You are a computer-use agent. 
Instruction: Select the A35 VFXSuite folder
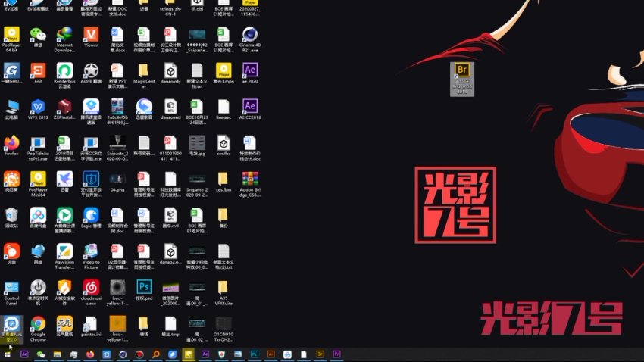pyautogui.click(x=223, y=288)
